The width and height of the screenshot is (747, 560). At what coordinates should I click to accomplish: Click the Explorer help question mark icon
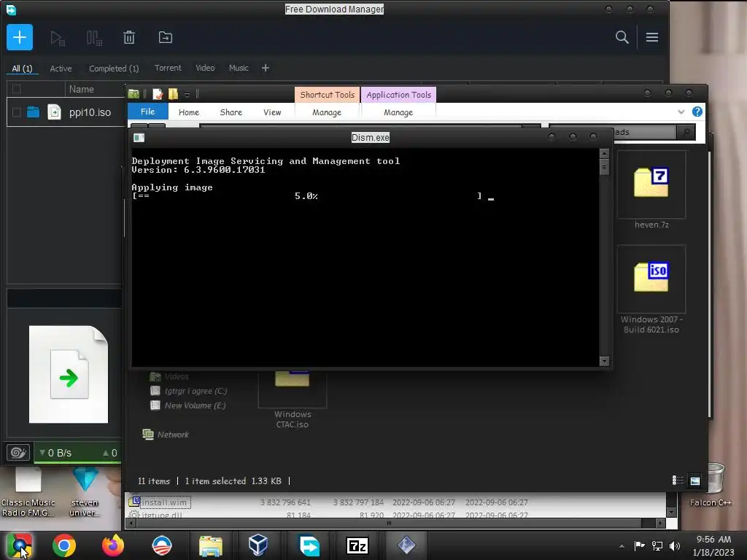(697, 112)
